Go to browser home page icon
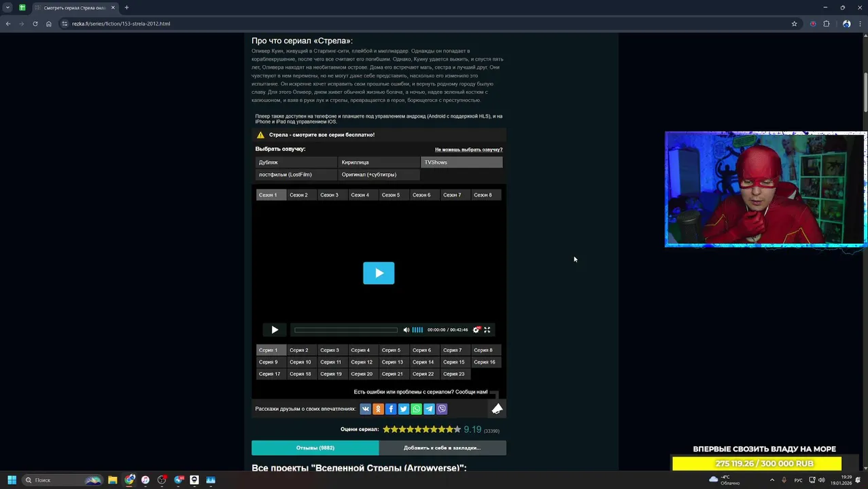This screenshot has height=489, width=868. pyautogui.click(x=49, y=24)
